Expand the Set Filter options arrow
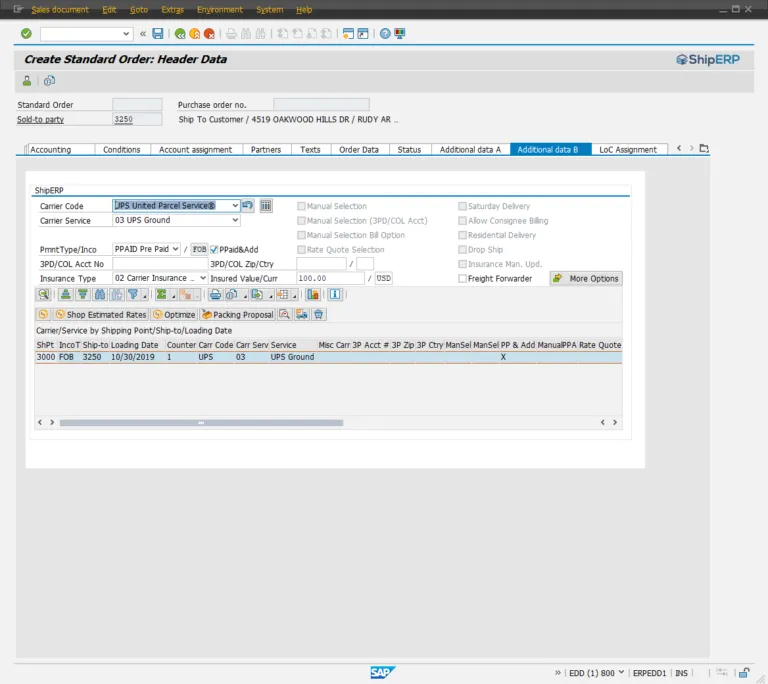Viewport: 768px width, 684px height. [144, 296]
